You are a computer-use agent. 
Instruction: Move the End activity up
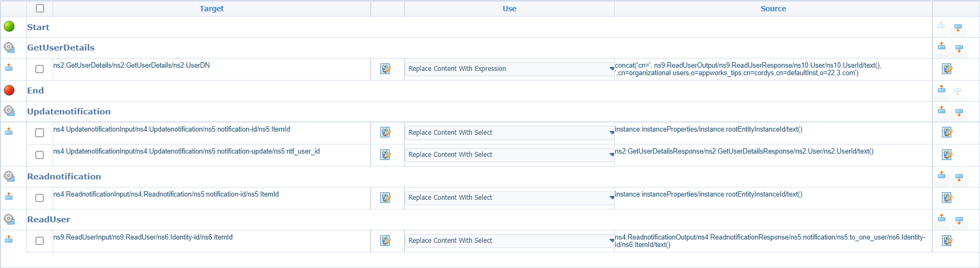(x=941, y=89)
